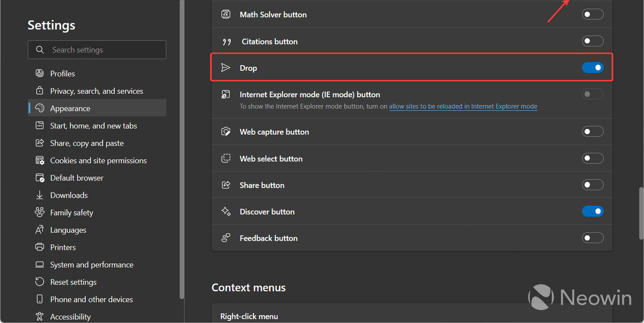Click the Privacy lock icon in sidebar
The width and height of the screenshot is (644, 323).
[x=39, y=91]
